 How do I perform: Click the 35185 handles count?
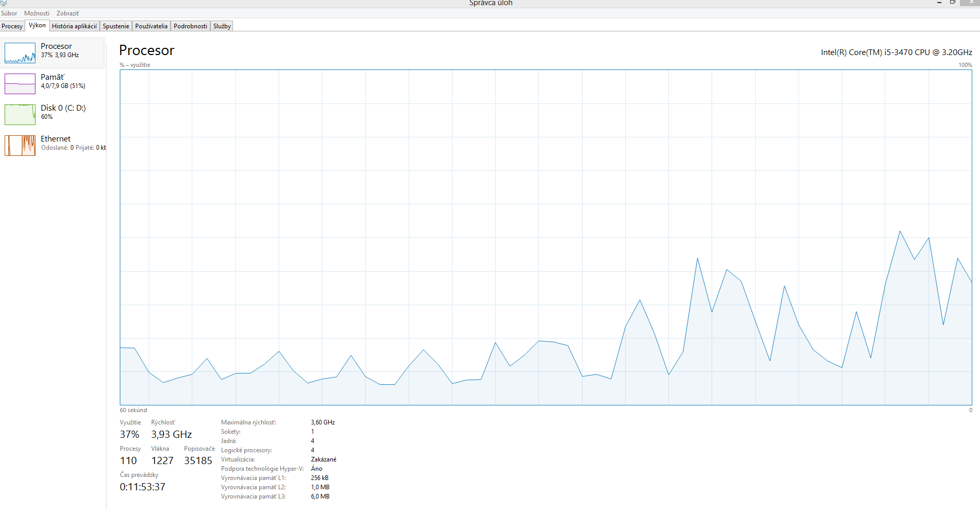198,461
